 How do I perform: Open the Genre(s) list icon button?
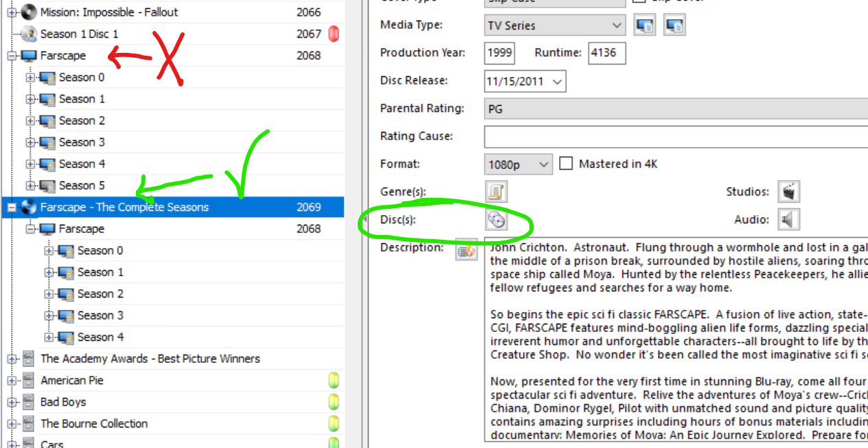(496, 192)
